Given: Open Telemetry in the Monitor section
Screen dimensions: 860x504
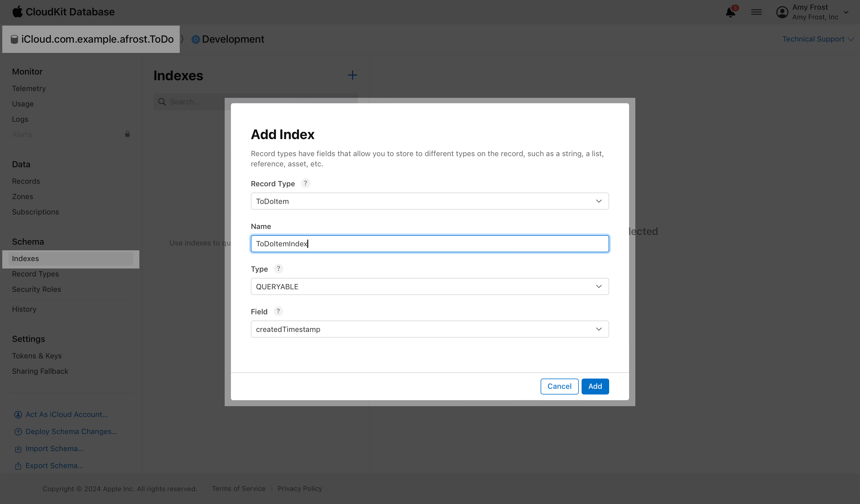Looking at the screenshot, I should (29, 88).
